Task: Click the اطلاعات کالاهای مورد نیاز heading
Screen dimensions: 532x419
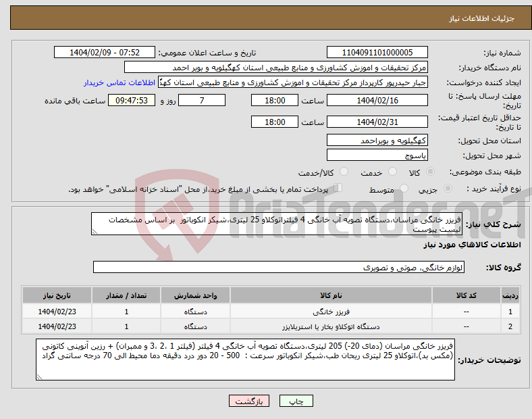Action: point(472,245)
